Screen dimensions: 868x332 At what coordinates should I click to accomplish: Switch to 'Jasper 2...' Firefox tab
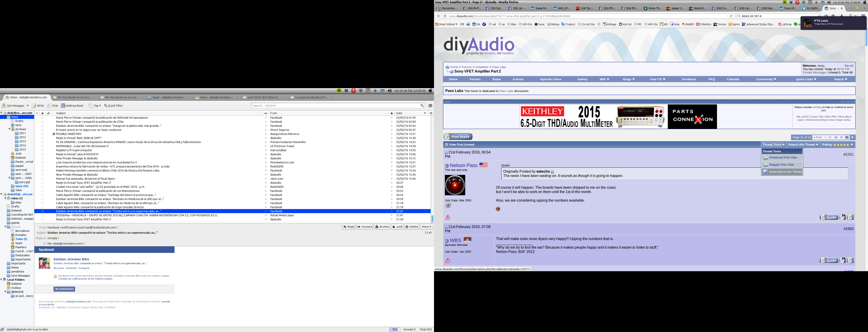click(x=675, y=8)
